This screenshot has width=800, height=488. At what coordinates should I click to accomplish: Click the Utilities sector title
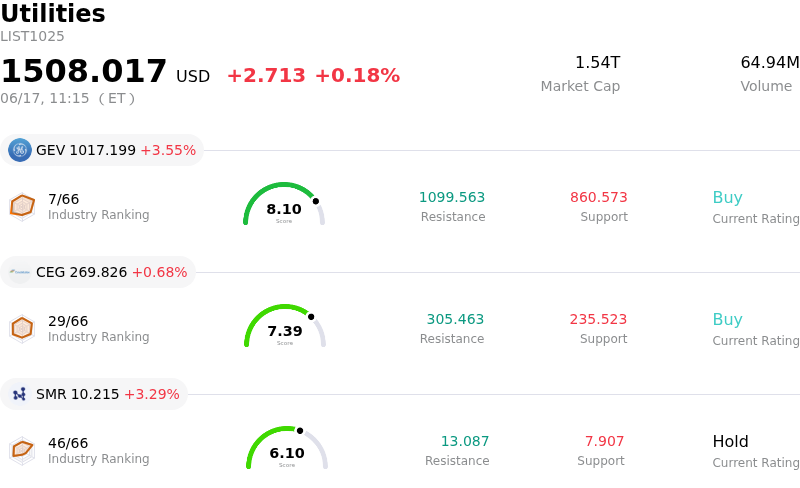(53, 13)
